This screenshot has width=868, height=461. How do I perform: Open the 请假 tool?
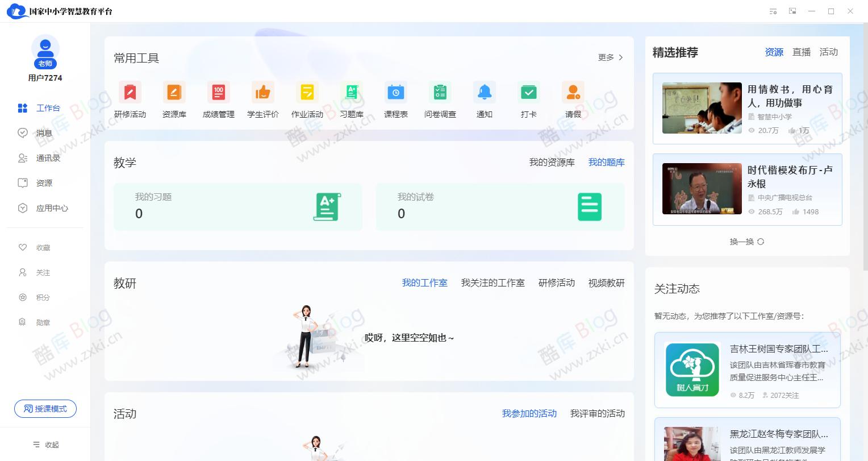pyautogui.click(x=573, y=99)
